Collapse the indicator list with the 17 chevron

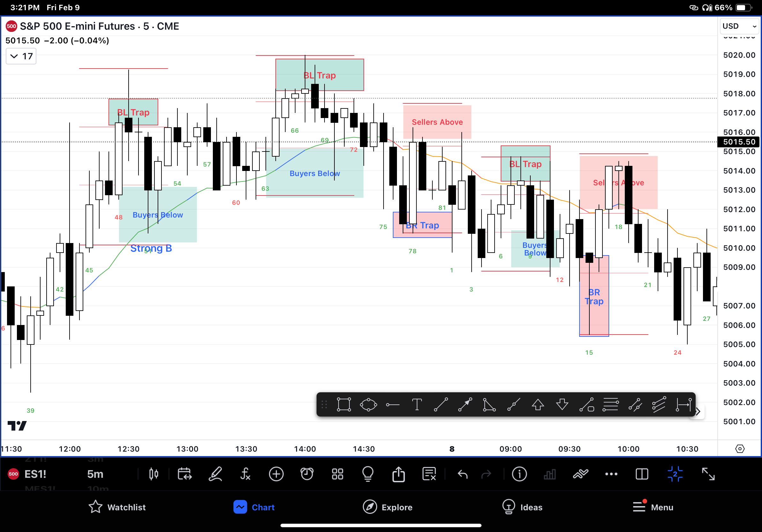point(20,56)
